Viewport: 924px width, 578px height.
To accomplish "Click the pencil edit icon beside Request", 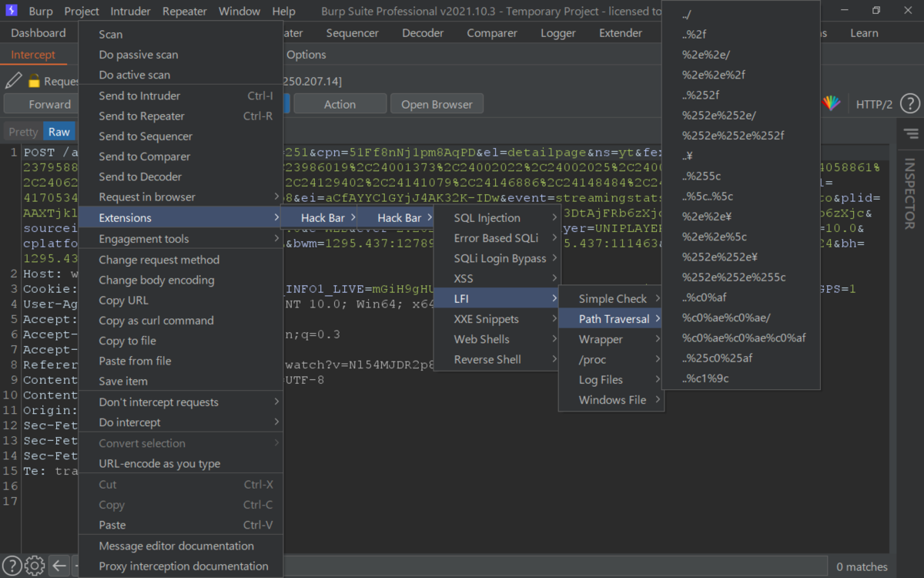I will point(13,80).
